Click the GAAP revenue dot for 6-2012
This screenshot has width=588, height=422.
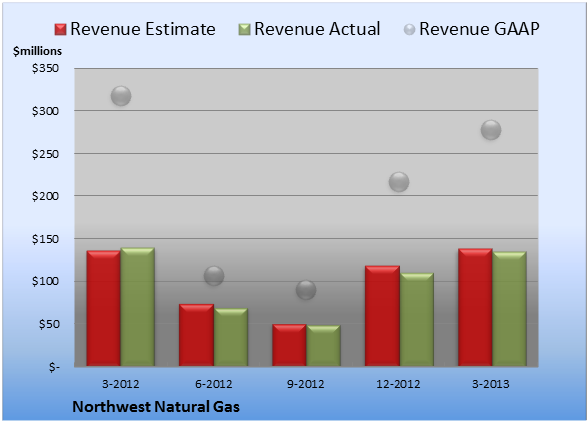[214, 276]
